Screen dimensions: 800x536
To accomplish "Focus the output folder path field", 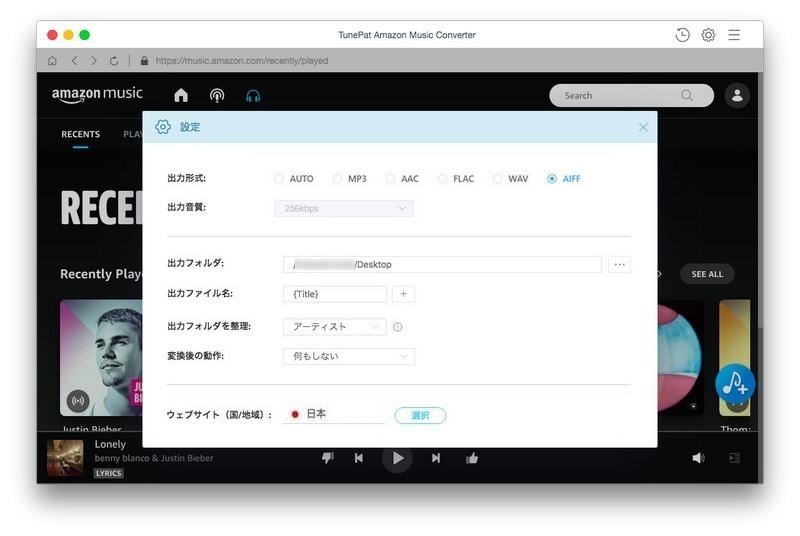I will pyautogui.click(x=442, y=264).
